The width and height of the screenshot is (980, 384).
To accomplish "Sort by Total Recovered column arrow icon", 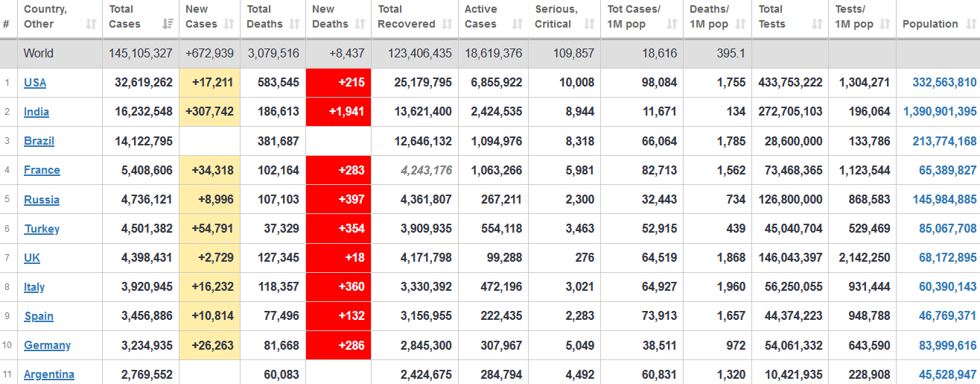I will (448, 24).
